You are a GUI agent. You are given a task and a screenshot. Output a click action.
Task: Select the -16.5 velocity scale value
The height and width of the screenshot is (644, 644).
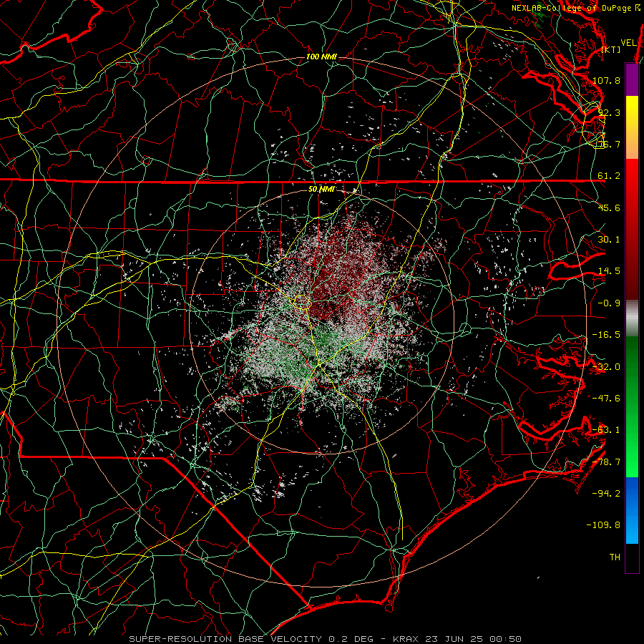click(x=606, y=335)
